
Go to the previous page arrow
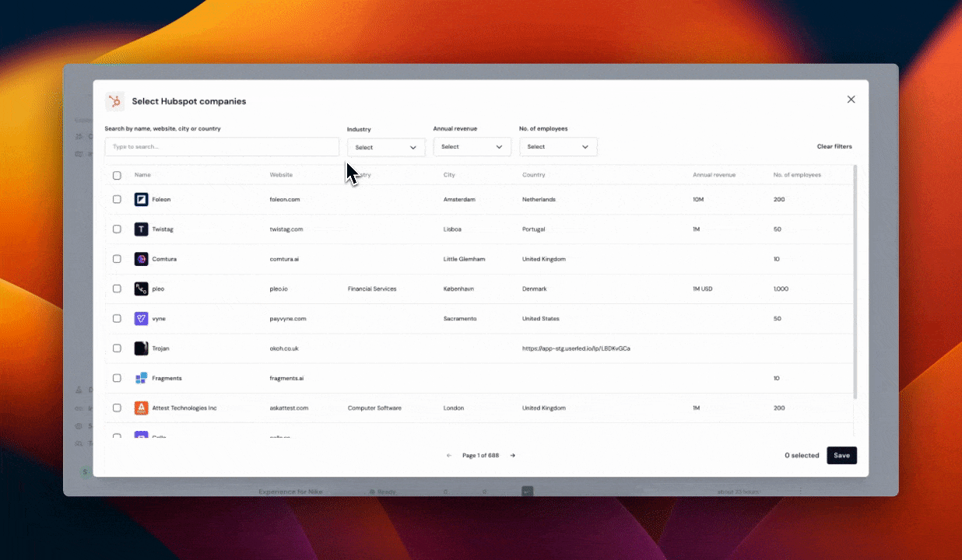click(449, 456)
